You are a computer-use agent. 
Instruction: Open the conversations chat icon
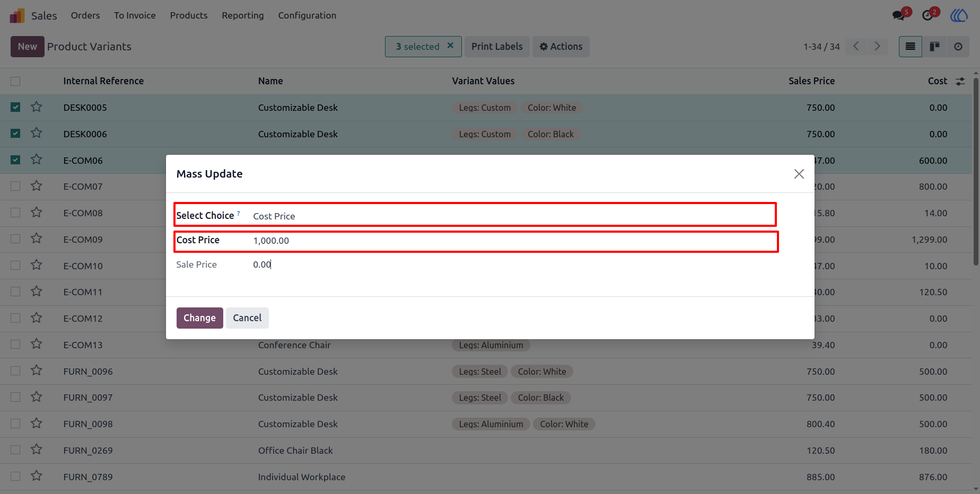point(898,15)
